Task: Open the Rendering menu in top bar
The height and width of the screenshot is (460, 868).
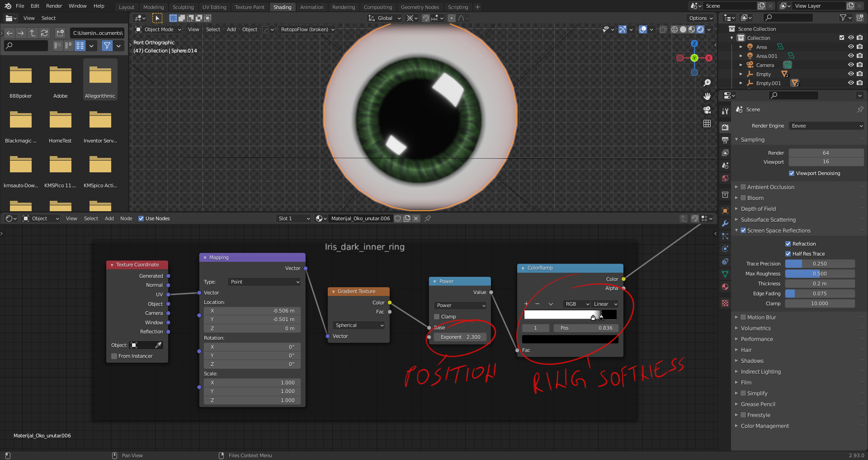Action: tap(344, 7)
